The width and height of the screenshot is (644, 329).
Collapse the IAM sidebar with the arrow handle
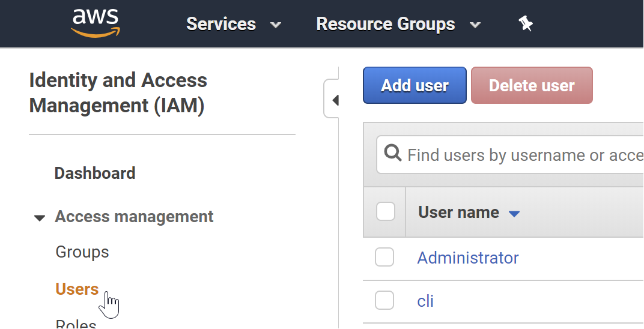[335, 100]
